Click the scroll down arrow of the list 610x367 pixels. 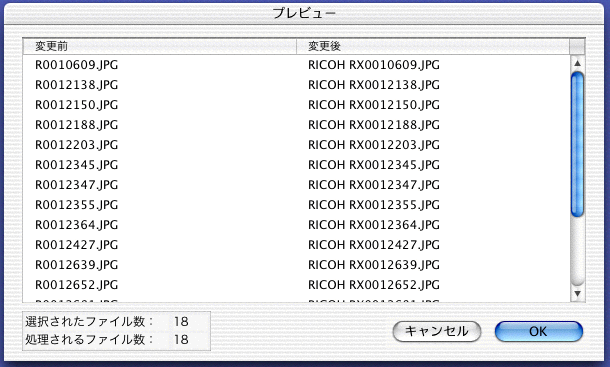tap(577, 293)
